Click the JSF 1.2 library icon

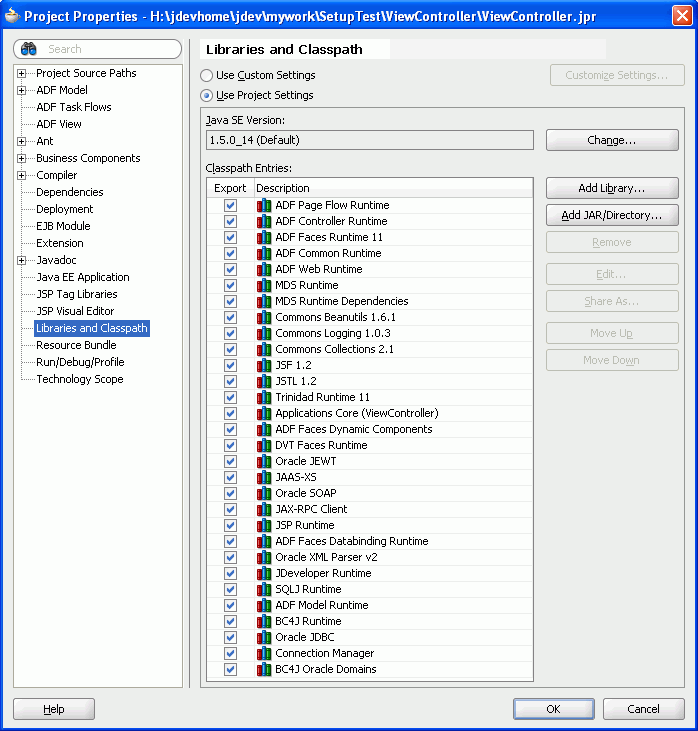point(264,365)
